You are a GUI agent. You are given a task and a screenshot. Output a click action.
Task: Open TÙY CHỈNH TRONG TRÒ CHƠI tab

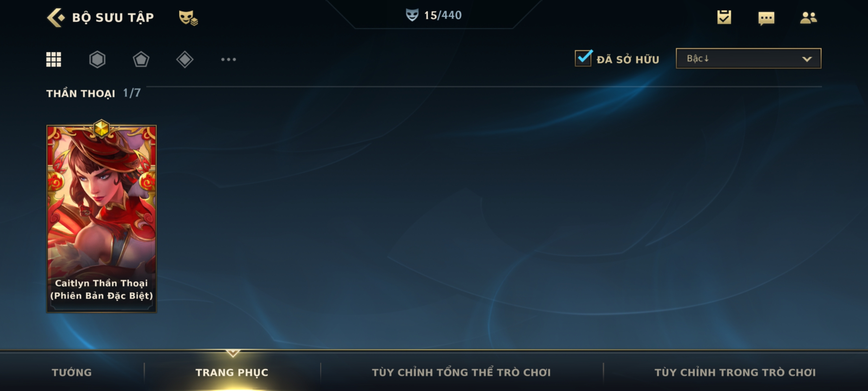pyautogui.click(x=735, y=373)
